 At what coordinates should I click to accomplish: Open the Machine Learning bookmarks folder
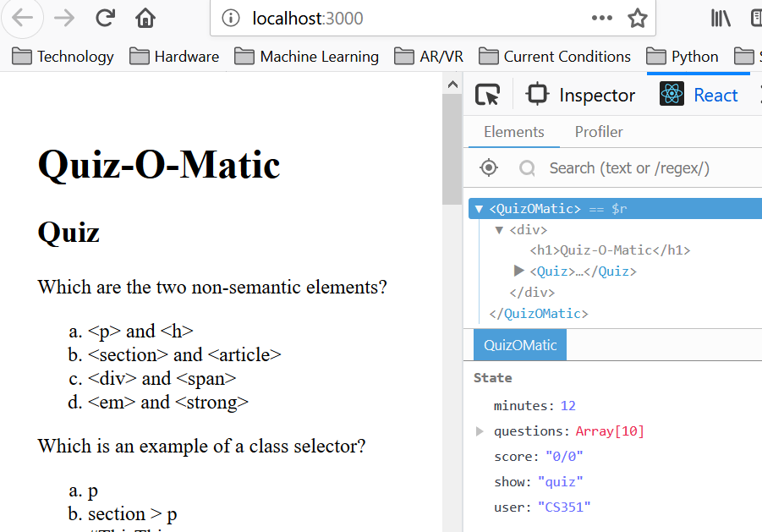point(306,57)
